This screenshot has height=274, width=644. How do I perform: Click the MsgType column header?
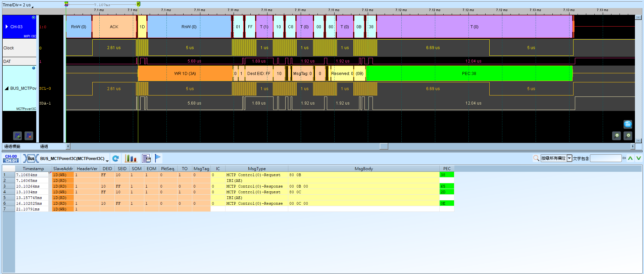click(x=257, y=169)
